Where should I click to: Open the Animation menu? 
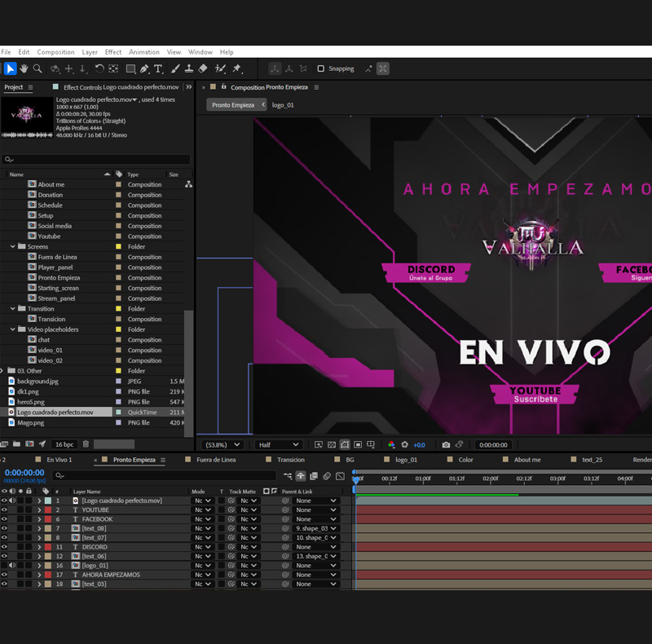tap(144, 52)
